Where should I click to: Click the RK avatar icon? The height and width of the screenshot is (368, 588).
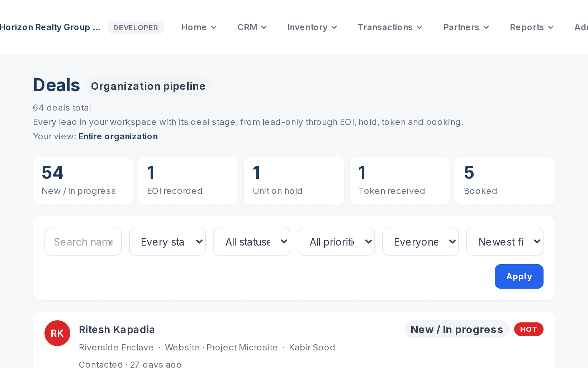tap(57, 333)
